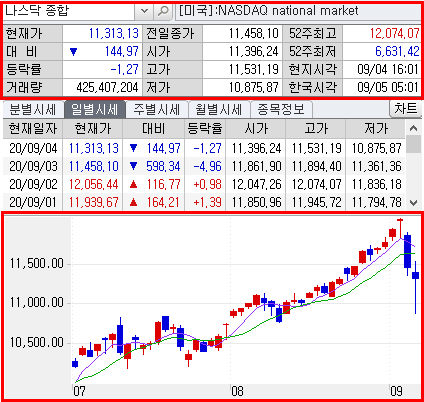Click the table scrollbar up arrow

[x=413, y=128]
